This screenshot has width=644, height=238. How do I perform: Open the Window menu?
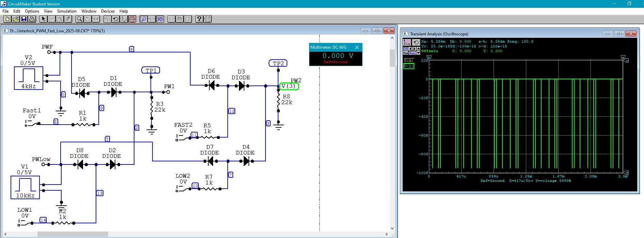[x=89, y=11]
